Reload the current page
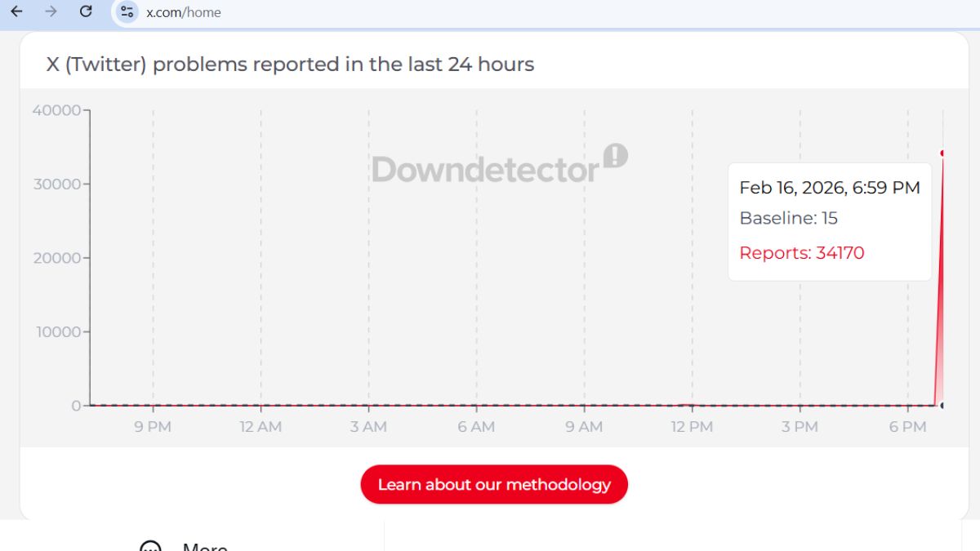This screenshot has width=980, height=551. [x=86, y=12]
